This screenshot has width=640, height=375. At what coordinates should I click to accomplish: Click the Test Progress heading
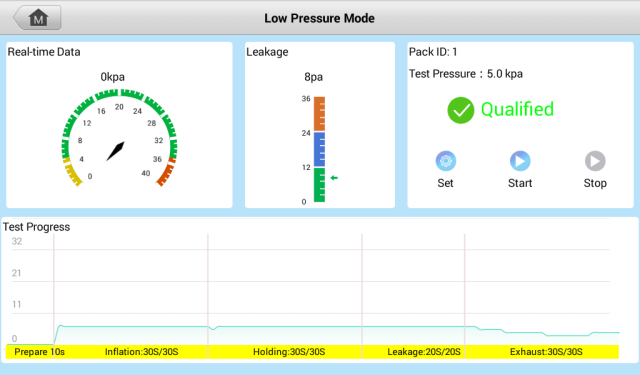click(36, 227)
